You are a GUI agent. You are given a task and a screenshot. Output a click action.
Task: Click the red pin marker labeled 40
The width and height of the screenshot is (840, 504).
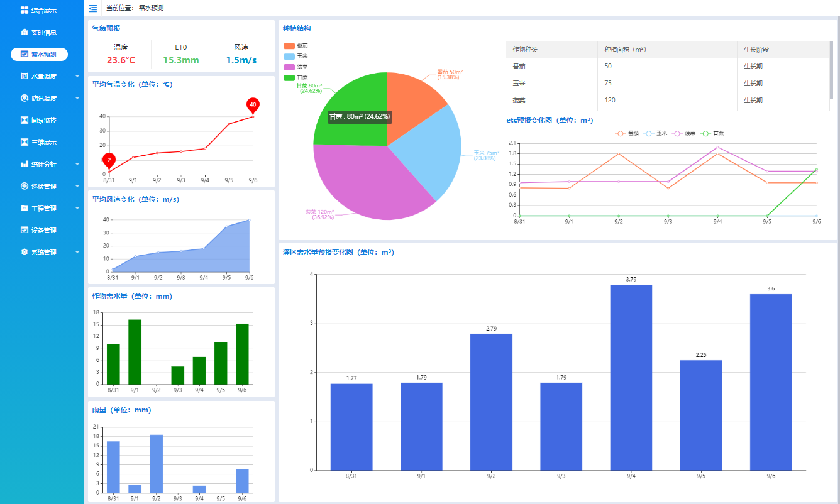click(253, 104)
